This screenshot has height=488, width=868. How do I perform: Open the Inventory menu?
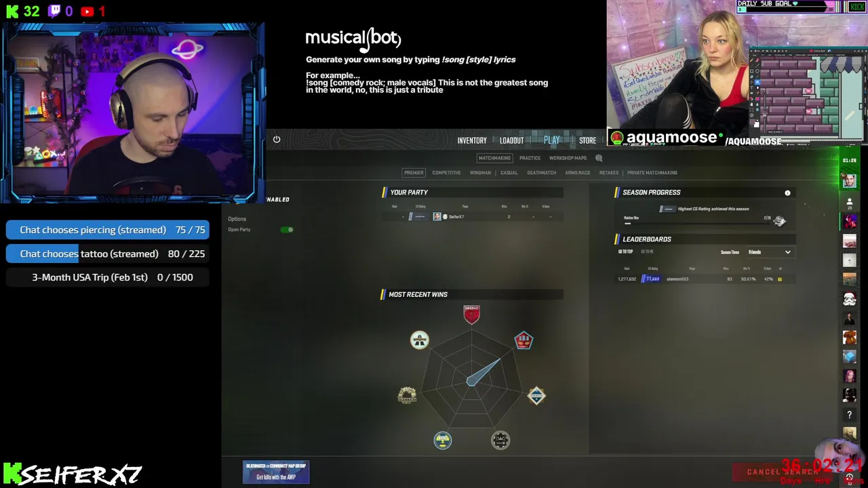tap(472, 140)
